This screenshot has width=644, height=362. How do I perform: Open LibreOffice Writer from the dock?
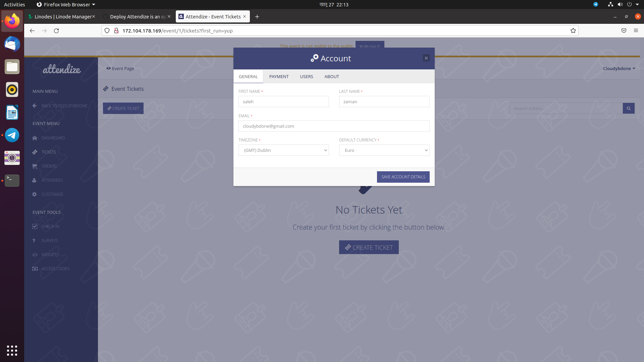[12, 112]
